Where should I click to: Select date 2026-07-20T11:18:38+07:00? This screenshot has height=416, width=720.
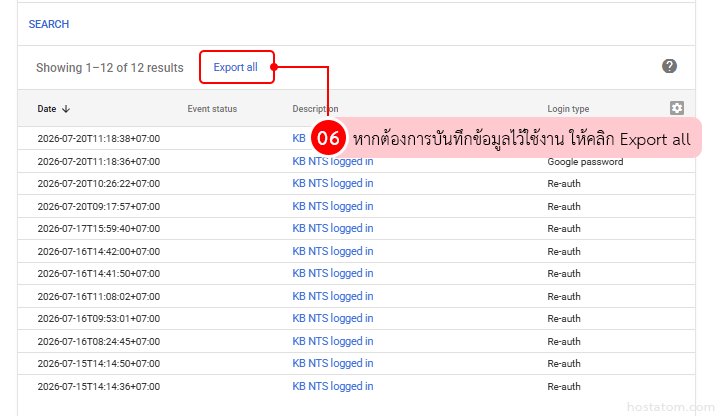click(99, 139)
